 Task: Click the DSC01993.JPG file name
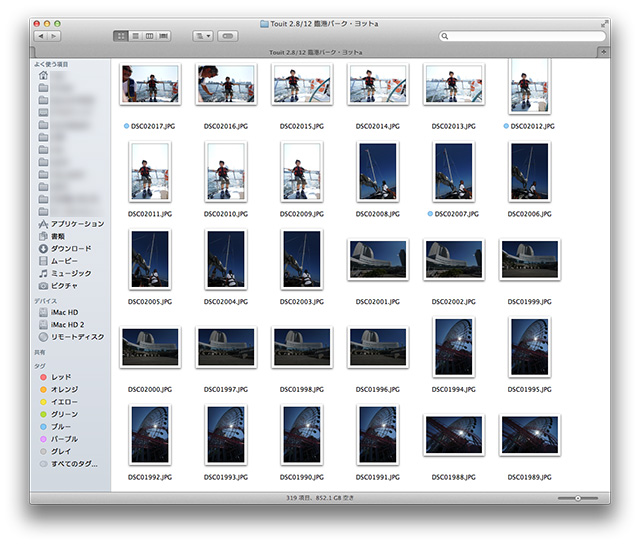(x=226, y=477)
